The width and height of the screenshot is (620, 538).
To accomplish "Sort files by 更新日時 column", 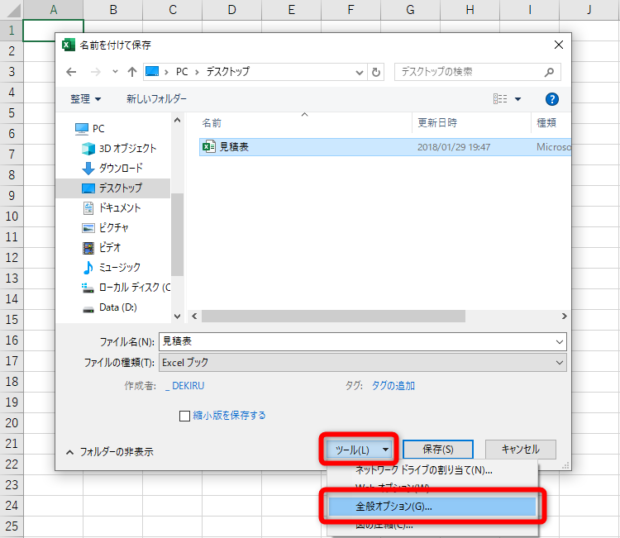I will click(437, 123).
